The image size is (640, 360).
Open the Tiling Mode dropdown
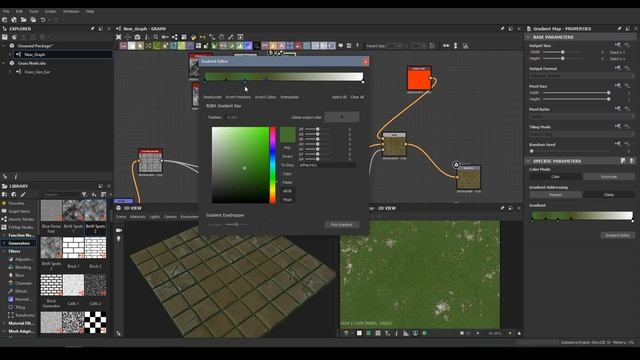click(582, 134)
